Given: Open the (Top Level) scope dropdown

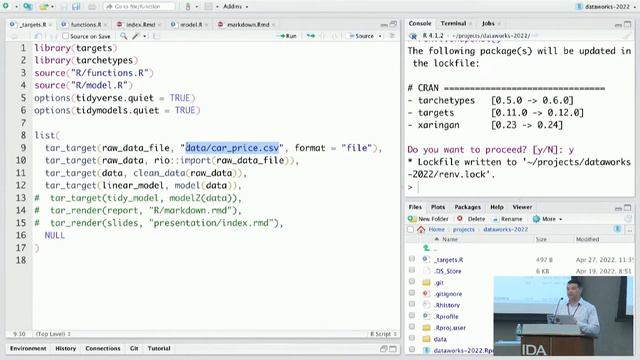Looking at the screenshot, I should coord(53,334).
